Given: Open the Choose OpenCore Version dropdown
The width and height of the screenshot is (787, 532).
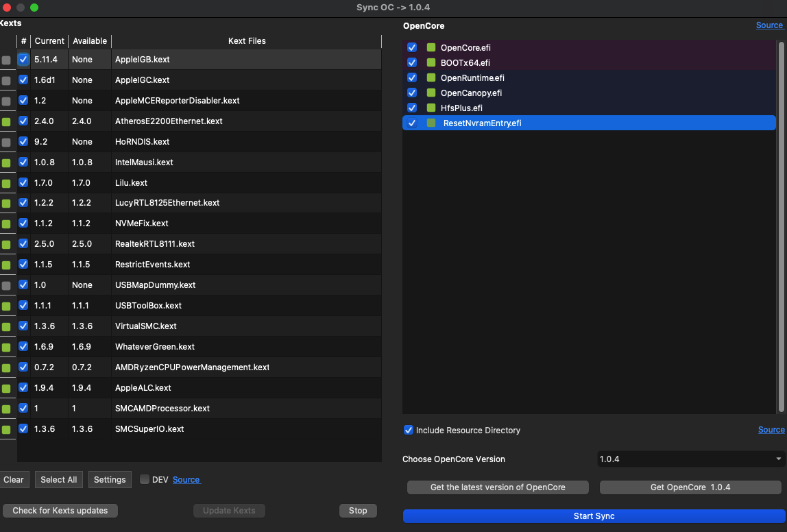Looking at the screenshot, I should pos(690,459).
